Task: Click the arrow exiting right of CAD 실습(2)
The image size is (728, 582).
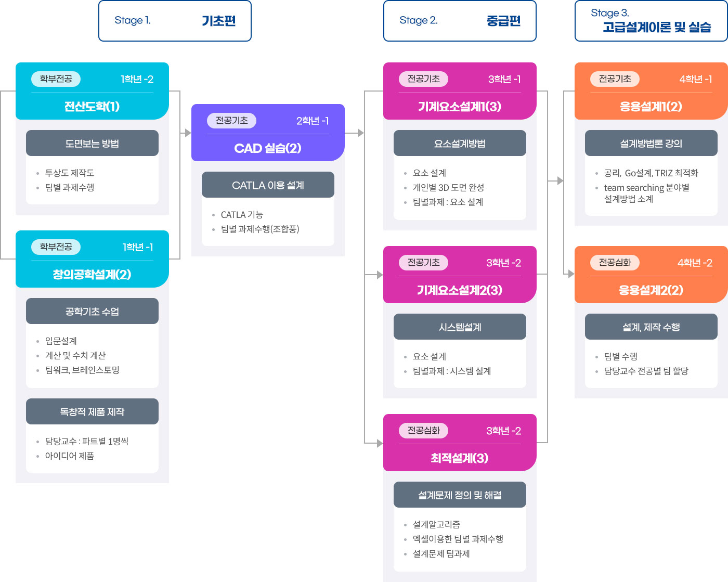Action: click(x=361, y=133)
